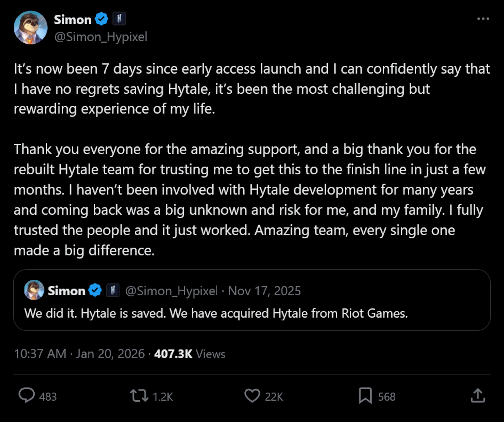The width and height of the screenshot is (504, 422).
Task: Expand the quoted tweet from Nov 17
Action: (x=252, y=313)
